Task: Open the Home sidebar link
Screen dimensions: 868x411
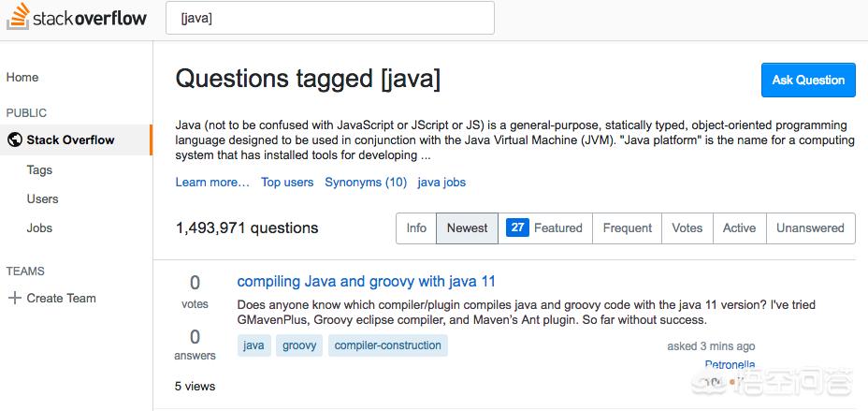Action: click(22, 78)
